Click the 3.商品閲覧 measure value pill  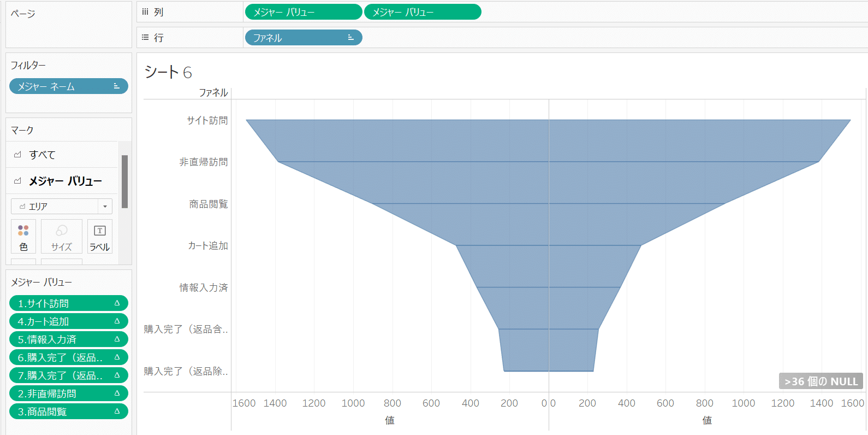click(x=69, y=412)
